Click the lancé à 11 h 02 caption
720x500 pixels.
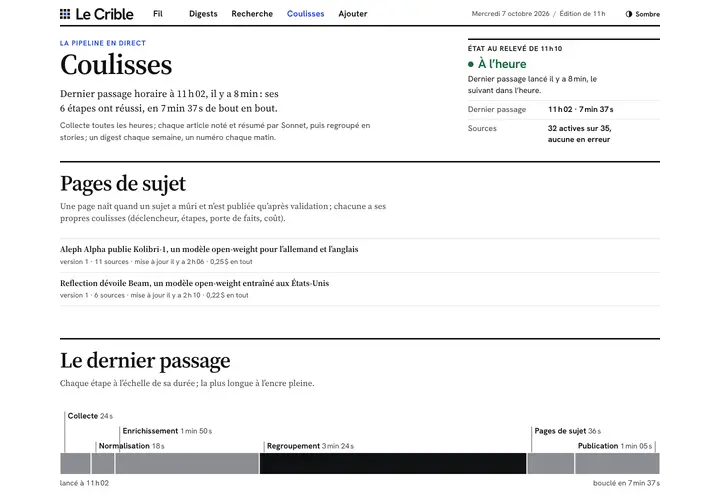[84, 483]
